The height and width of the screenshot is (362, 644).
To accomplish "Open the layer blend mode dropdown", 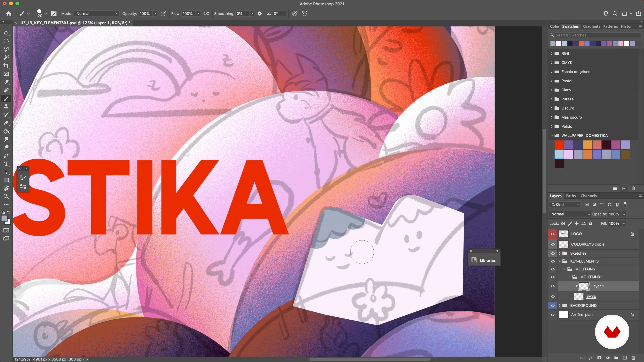I will 570,214.
